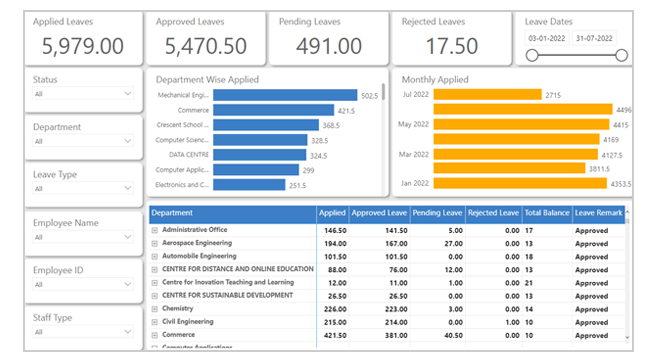The image size is (650, 360).
Task: Select the Mar 2022 bar in Monthly Applied
Action: [x=516, y=155]
